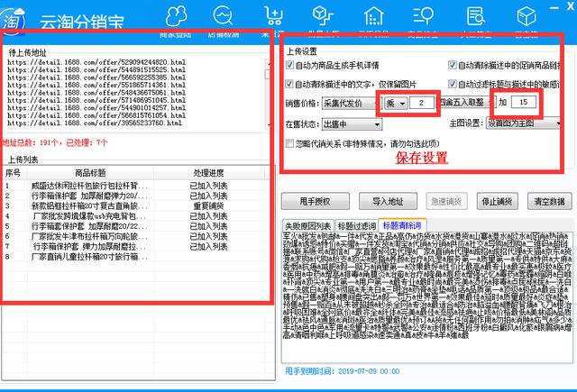Screen dimensions: 577x392
Task: Select URL ending 39565233760.html
Action: coord(95,123)
